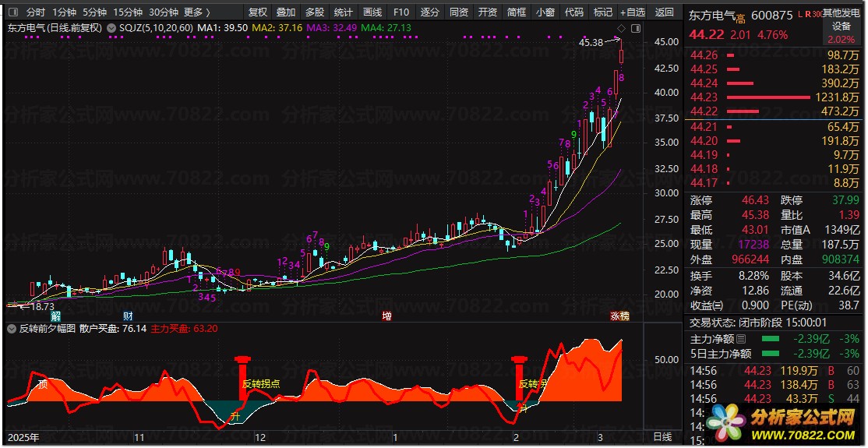Click the list icon beside 主力净额

(741, 339)
